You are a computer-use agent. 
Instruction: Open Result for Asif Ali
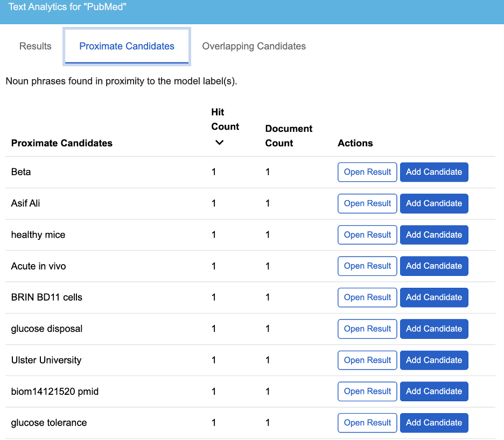[367, 203]
